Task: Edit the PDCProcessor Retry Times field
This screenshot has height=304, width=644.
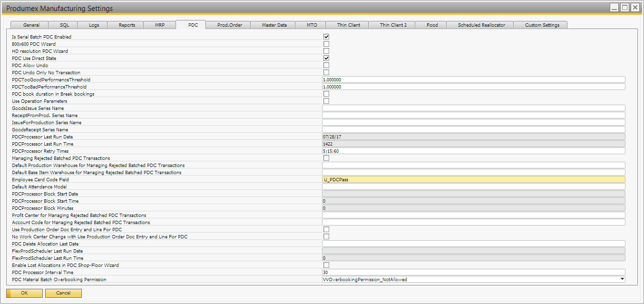Action: coord(473,151)
